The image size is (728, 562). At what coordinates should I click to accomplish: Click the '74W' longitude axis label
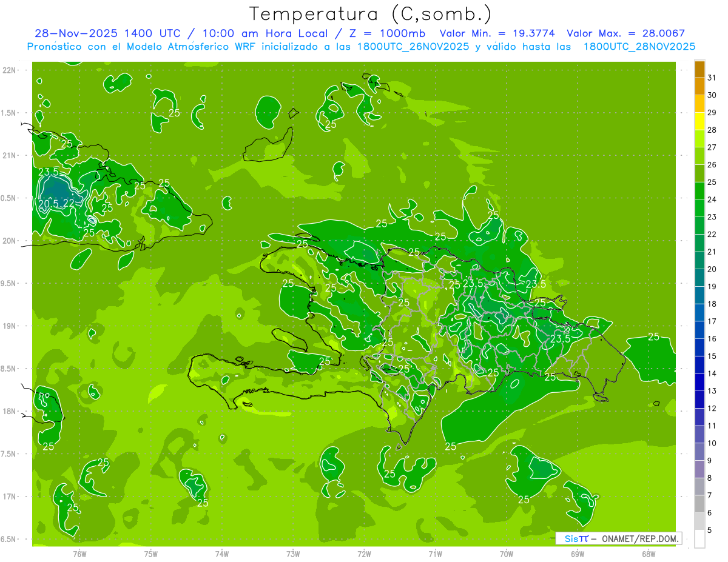pos(222,554)
